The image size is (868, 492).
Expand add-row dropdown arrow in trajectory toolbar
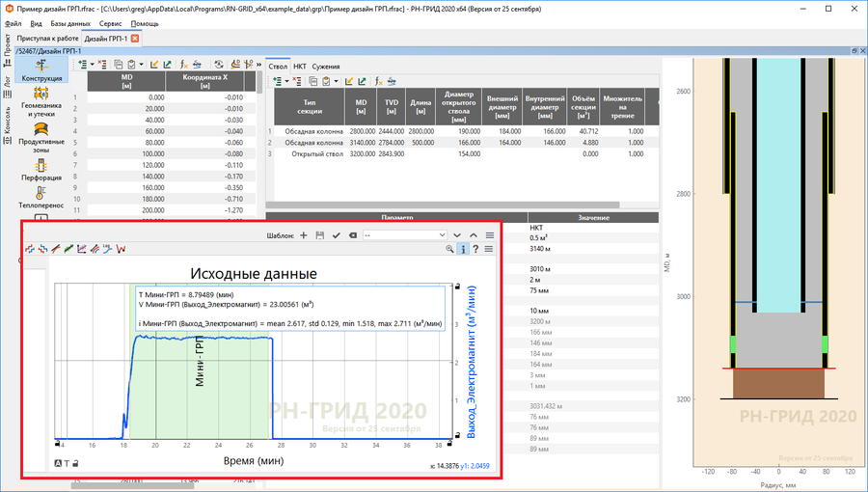pos(92,65)
